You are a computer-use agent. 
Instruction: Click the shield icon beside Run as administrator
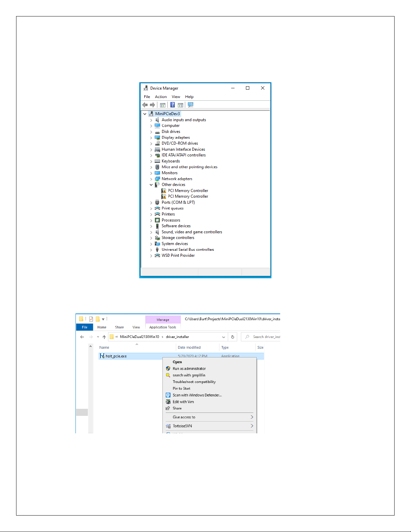tap(168, 369)
